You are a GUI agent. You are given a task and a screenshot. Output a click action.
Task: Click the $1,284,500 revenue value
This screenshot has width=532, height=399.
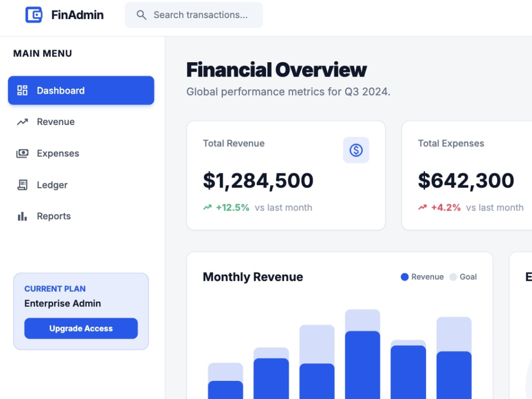coord(258,180)
